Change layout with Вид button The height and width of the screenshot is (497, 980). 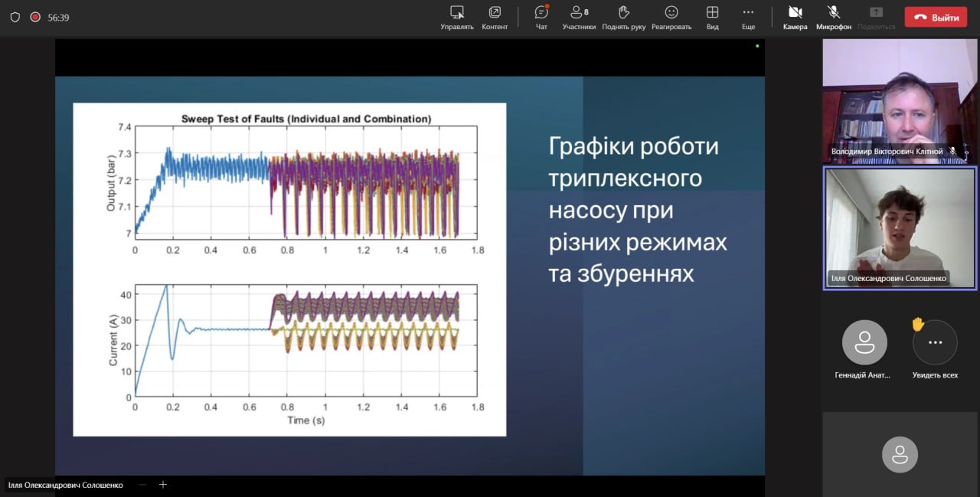pyautogui.click(x=712, y=18)
